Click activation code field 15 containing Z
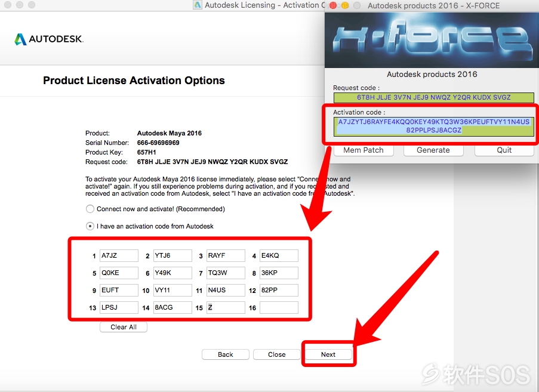Viewport: 539px width, 392px height. tap(226, 307)
